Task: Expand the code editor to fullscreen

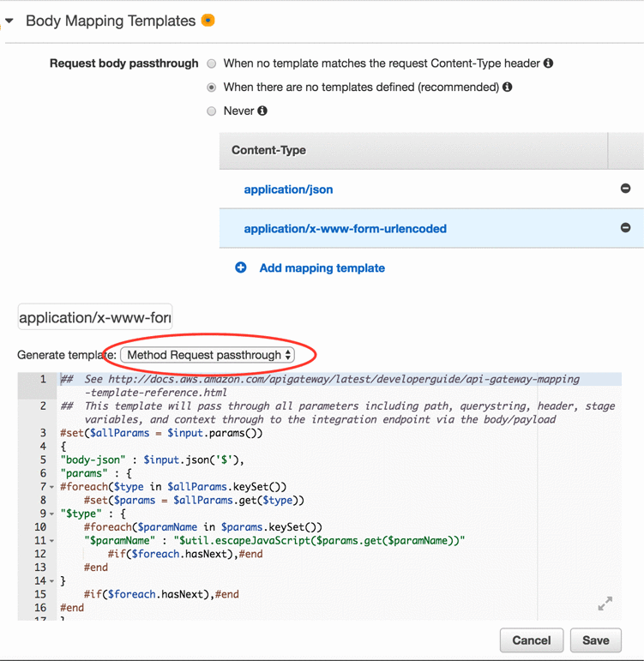Action: [605, 604]
